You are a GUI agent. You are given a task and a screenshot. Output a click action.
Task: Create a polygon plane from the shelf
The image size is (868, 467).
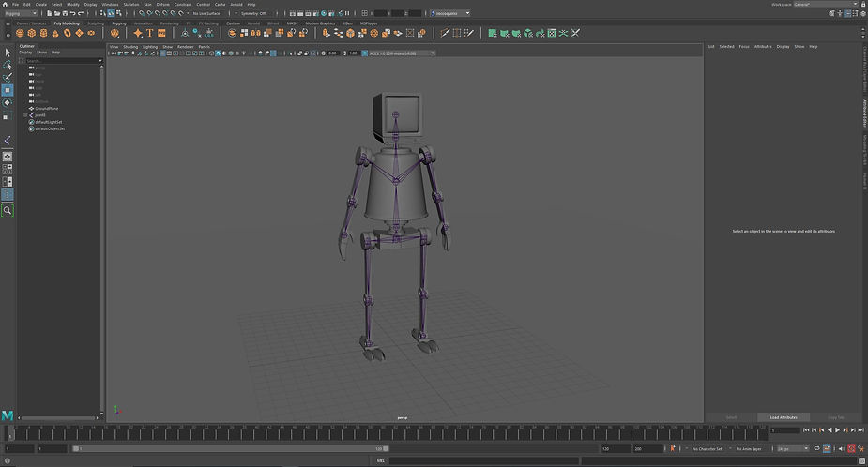[79, 33]
